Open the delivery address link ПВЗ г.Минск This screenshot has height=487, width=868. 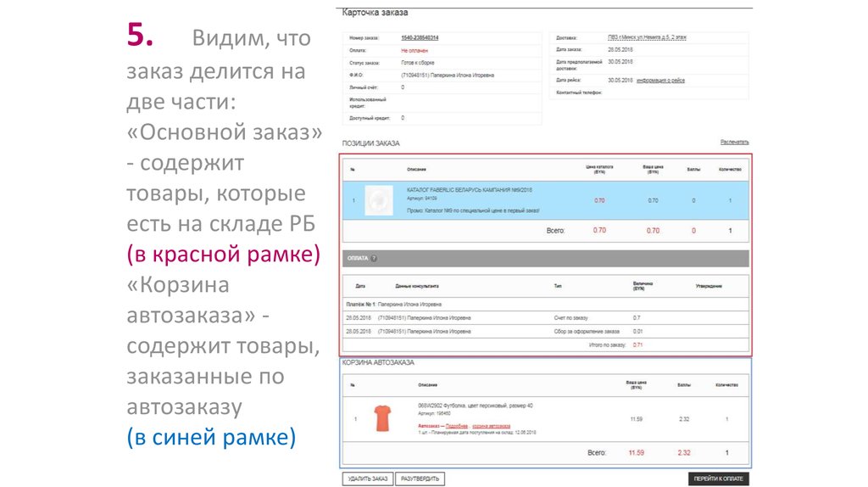point(647,37)
